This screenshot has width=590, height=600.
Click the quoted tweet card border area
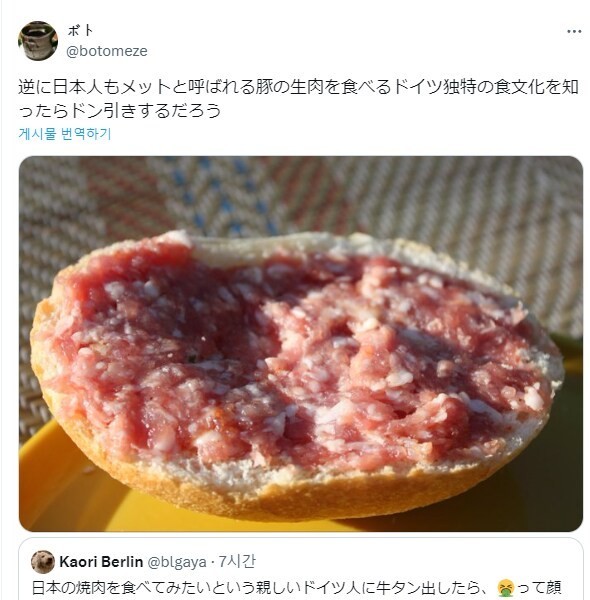pyautogui.click(x=301, y=540)
